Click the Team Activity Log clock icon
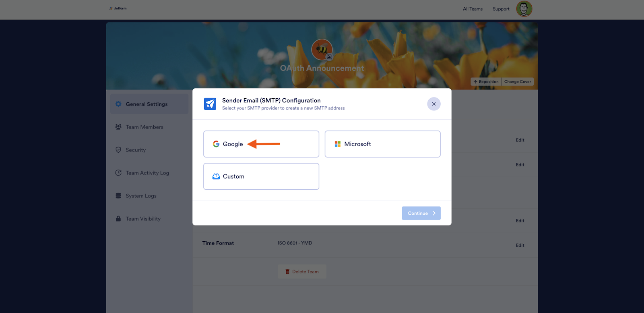644x313 pixels. tap(118, 173)
